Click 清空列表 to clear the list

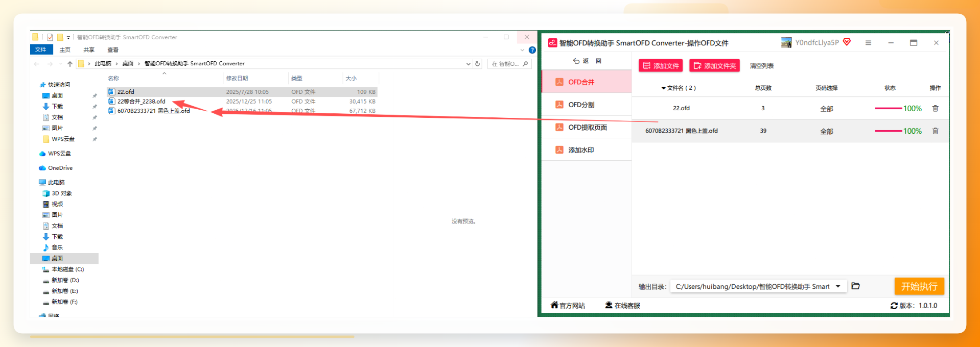[x=762, y=66]
